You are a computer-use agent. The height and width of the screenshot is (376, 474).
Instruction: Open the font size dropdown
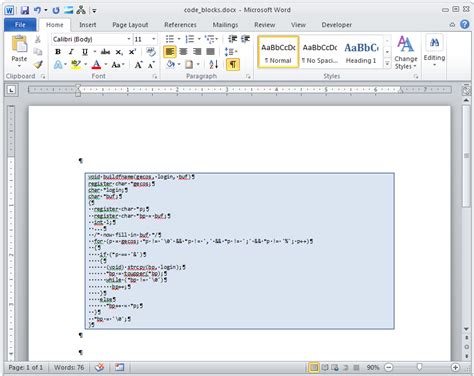coord(154,39)
